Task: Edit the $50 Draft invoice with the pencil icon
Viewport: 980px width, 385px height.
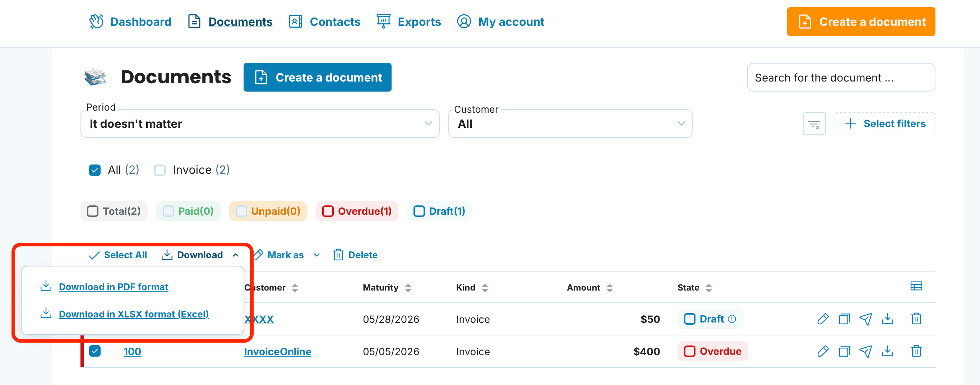Action: (x=823, y=319)
